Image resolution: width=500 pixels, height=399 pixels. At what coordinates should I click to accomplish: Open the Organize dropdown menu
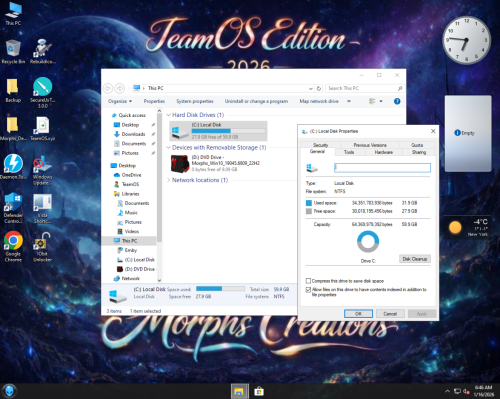(120, 101)
